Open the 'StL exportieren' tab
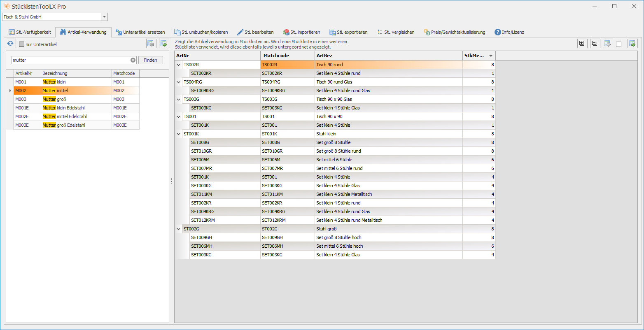The width and height of the screenshot is (644, 330). (x=348, y=32)
